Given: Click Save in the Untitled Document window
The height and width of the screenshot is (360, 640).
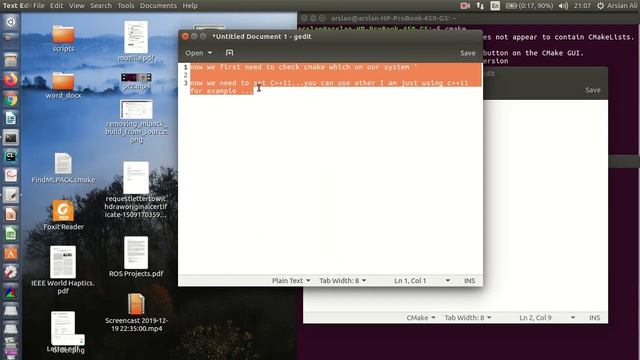Looking at the screenshot, I should tap(468, 53).
